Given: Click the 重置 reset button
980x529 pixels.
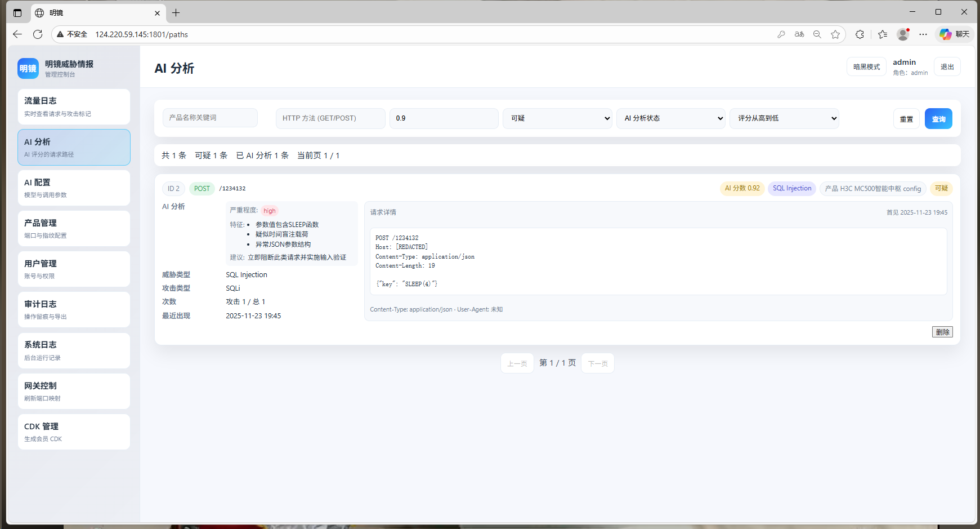Looking at the screenshot, I should (x=906, y=119).
